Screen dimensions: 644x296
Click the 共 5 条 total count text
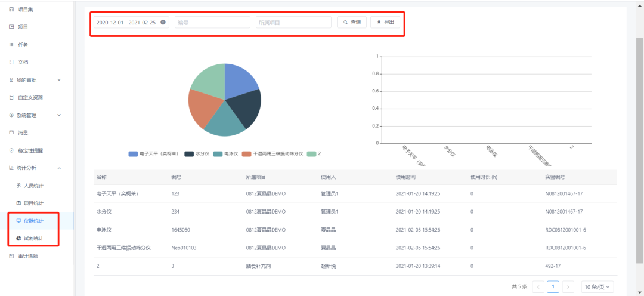click(x=519, y=286)
